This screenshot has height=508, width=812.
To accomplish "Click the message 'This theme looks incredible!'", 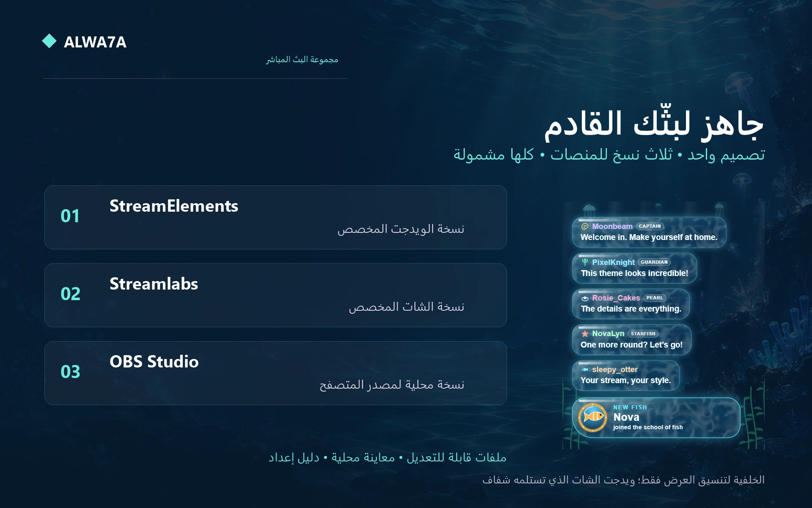I will click(634, 273).
